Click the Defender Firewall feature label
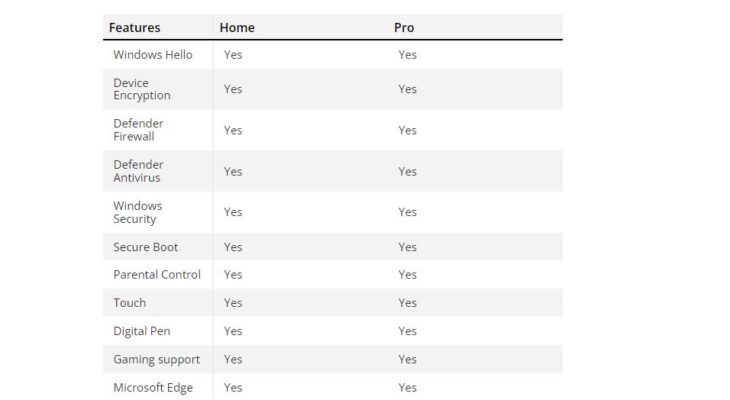The width and height of the screenshot is (730, 400). pos(139,130)
